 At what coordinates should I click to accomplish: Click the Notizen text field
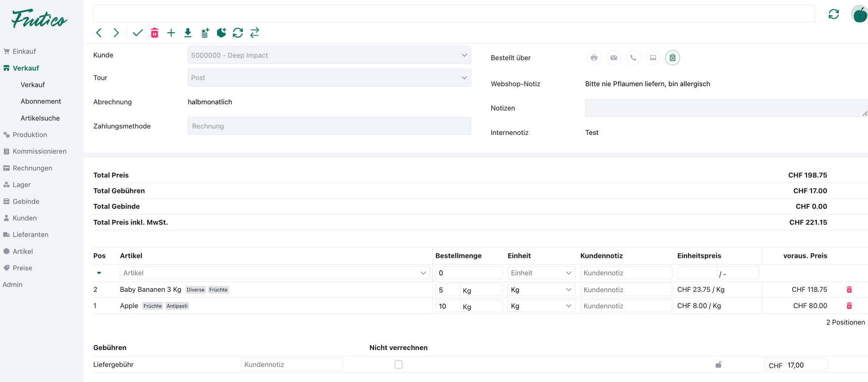click(x=725, y=108)
